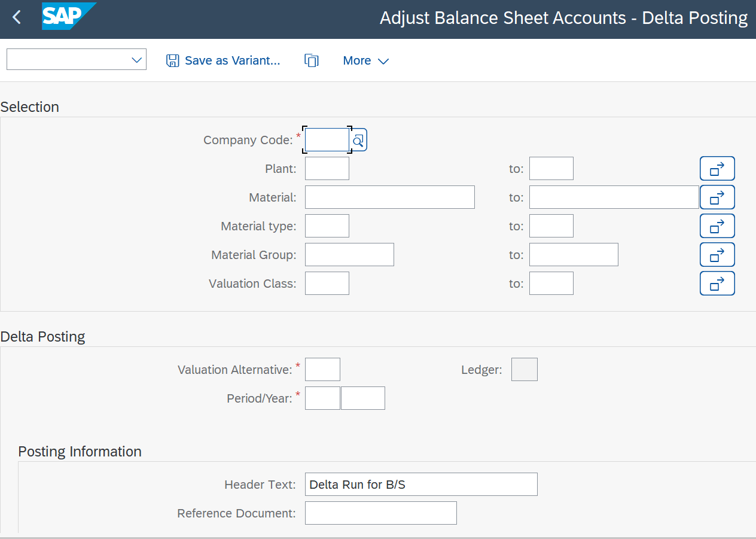
Task: Click the copy icon in the toolbar
Action: click(x=312, y=60)
